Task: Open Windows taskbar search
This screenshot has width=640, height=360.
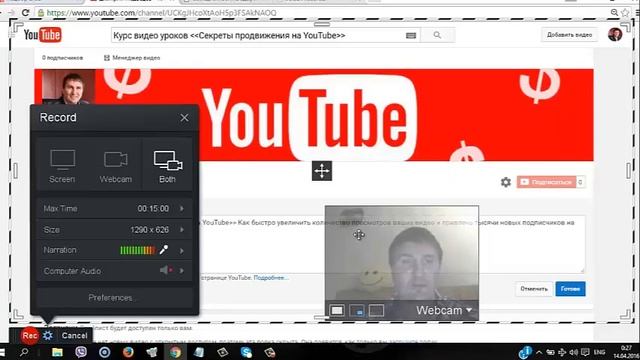Action: 24,352
